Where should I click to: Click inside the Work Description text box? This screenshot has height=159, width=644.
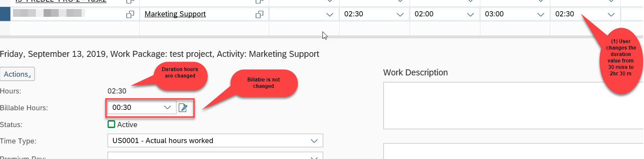tap(513, 105)
